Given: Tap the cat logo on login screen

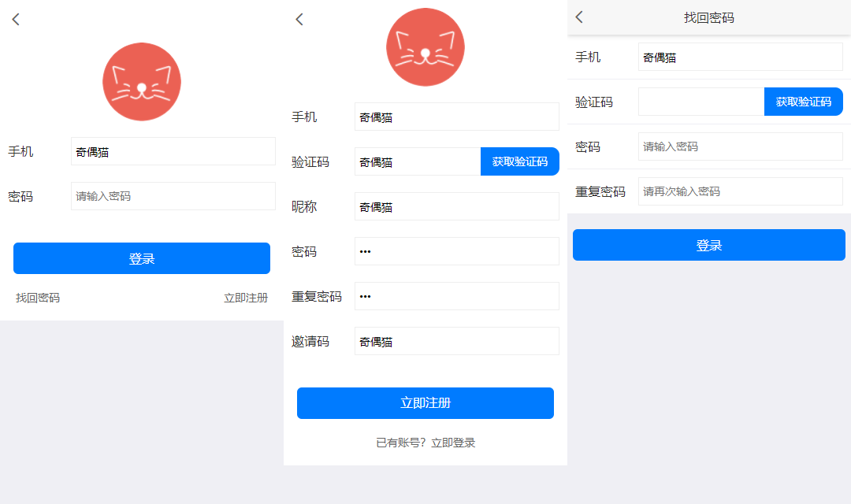Looking at the screenshot, I should point(142,82).
